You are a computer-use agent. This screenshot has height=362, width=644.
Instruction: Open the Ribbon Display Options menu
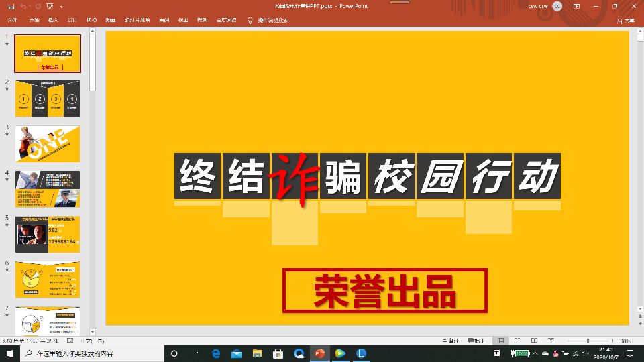pyautogui.click(x=578, y=6)
